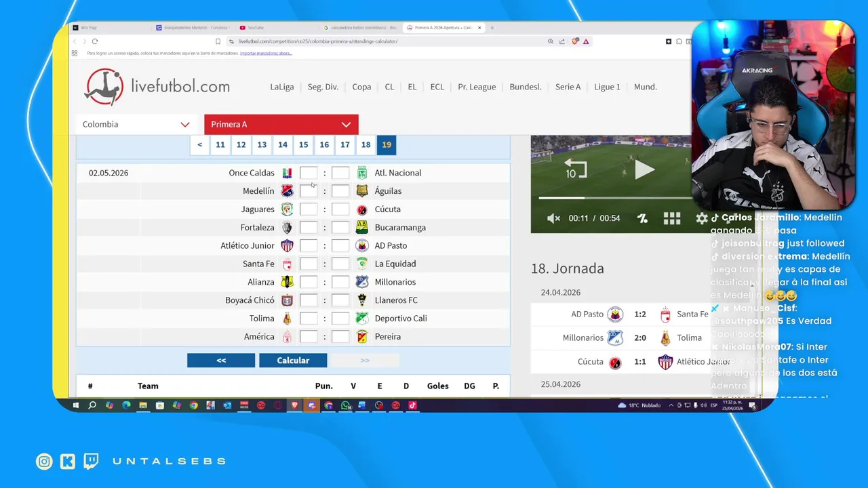Select matchday 14
Viewport: 868px width, 488px height.
[x=283, y=144]
